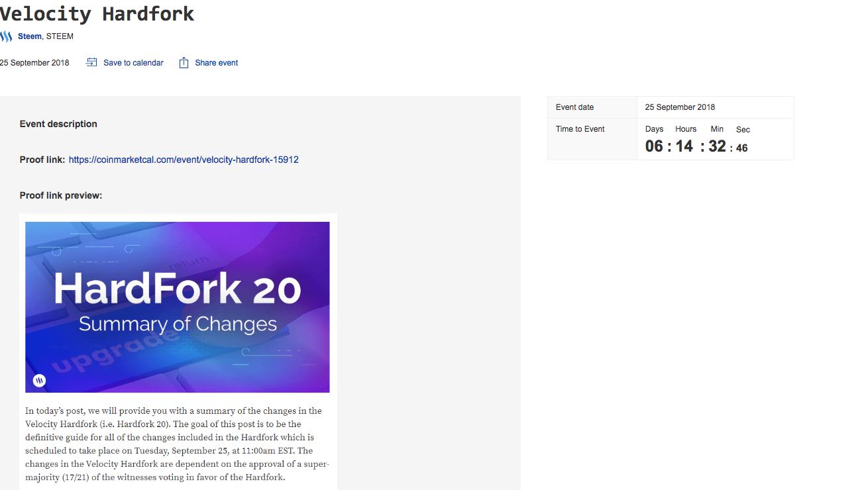Click the share icon beside Share event
This screenshot has height=490, width=868.
(x=184, y=62)
